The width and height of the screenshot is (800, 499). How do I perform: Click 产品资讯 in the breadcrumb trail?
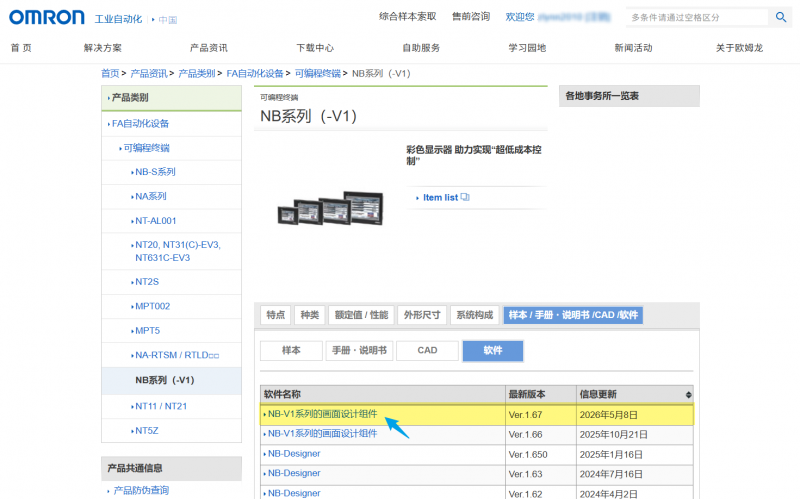point(149,73)
